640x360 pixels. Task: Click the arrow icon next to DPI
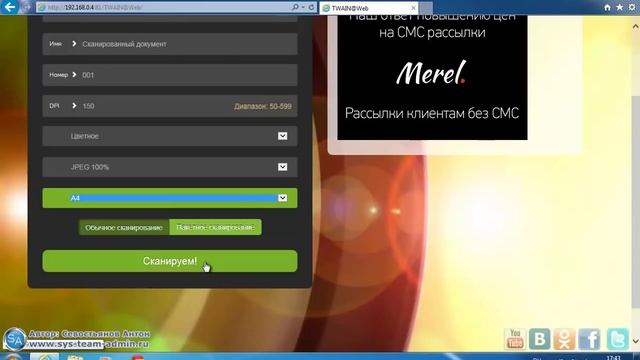click(74, 106)
